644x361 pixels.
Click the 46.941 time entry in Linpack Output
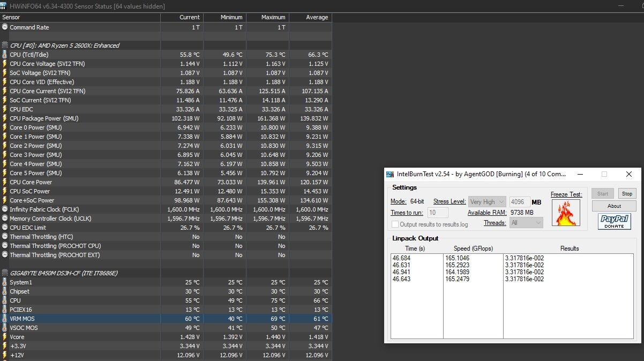tap(401, 272)
